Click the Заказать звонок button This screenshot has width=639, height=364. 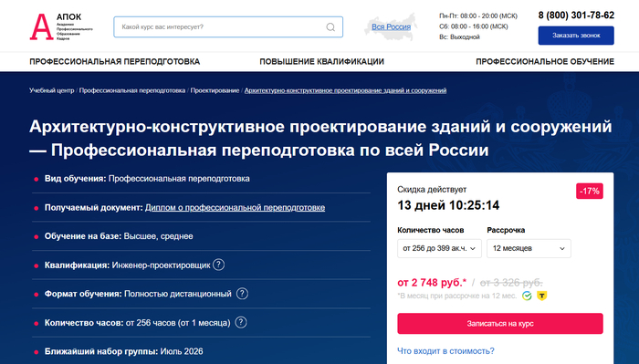[576, 36]
